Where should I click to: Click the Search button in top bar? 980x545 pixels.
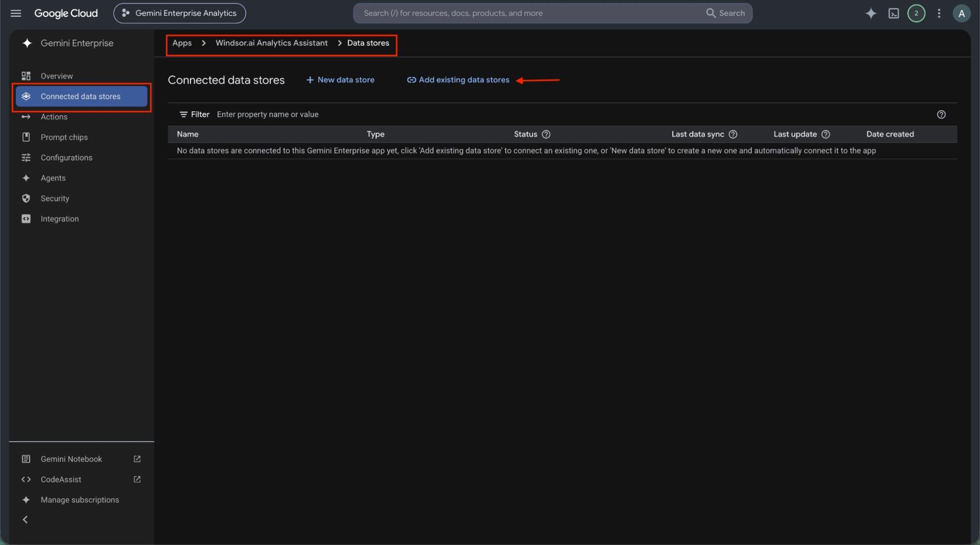(x=725, y=13)
